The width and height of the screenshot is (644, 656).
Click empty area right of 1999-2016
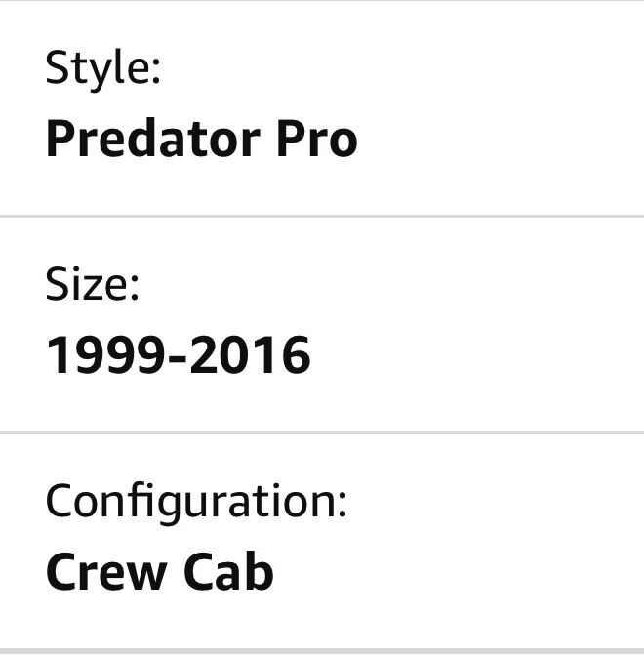(478, 356)
